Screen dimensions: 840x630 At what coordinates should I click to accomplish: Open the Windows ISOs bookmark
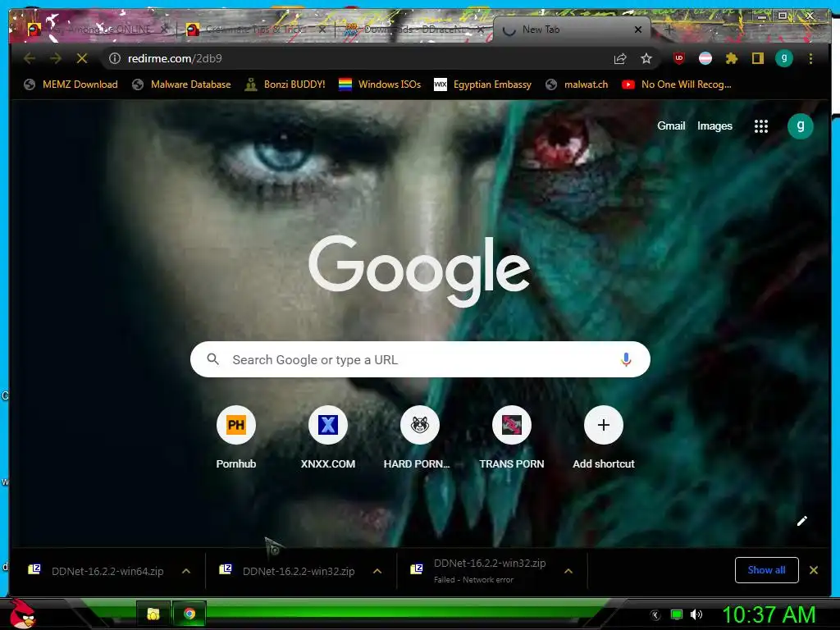click(x=380, y=84)
